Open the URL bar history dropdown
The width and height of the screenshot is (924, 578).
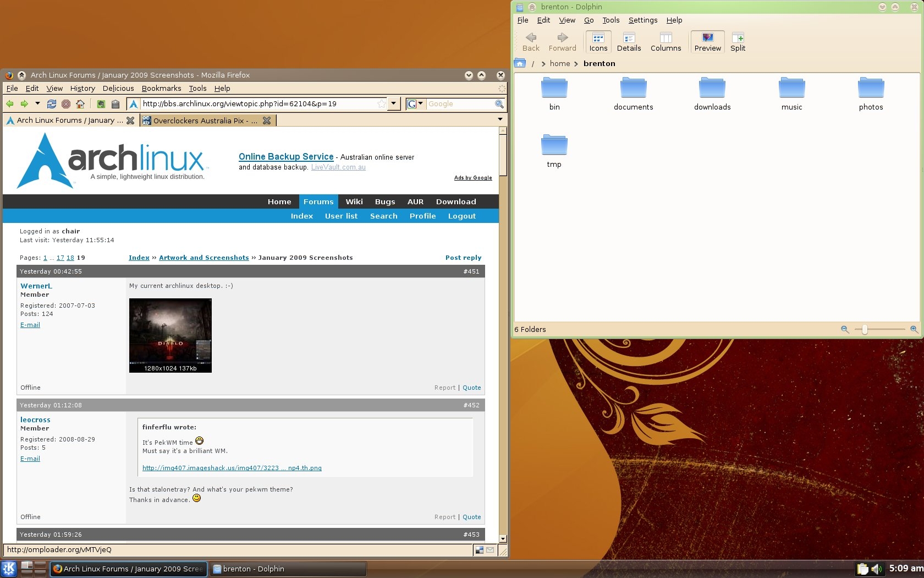tap(394, 103)
